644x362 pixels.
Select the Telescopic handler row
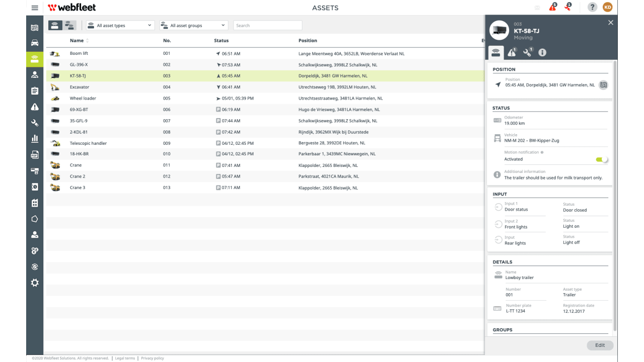coord(265,143)
